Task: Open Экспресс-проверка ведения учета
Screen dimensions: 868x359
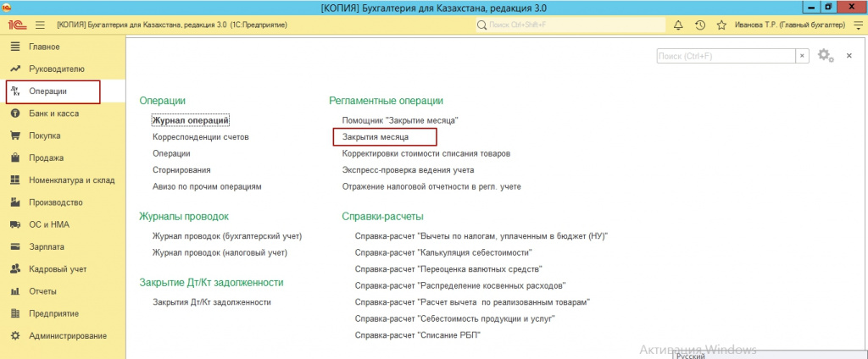Action: tap(408, 170)
